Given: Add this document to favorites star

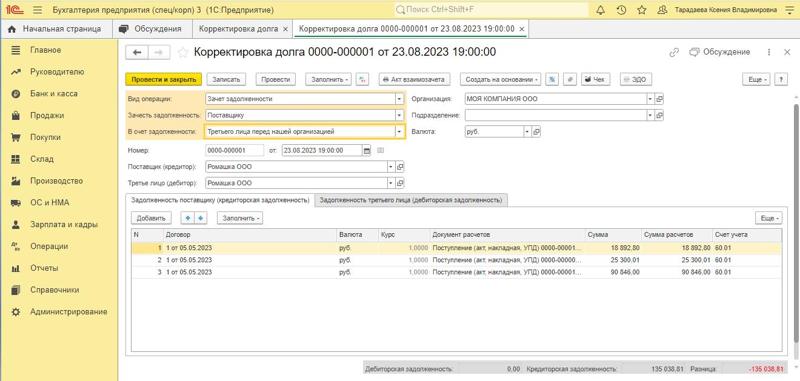Looking at the screenshot, I should tap(183, 53).
